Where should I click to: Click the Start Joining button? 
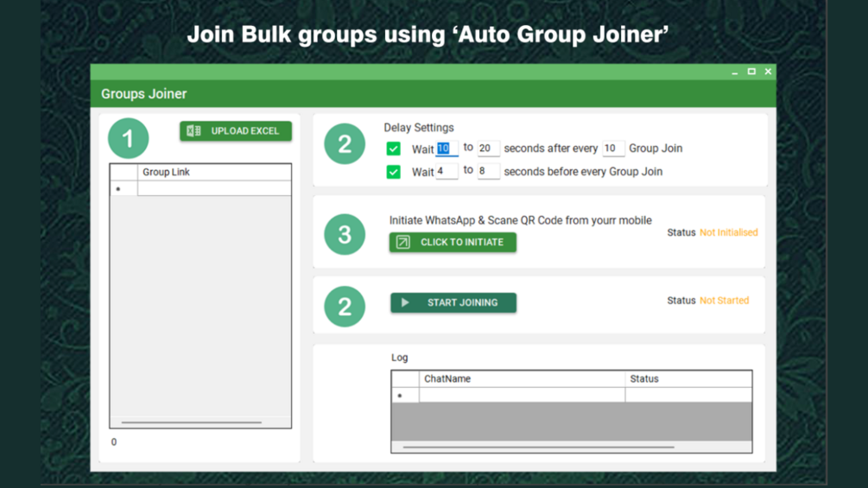(x=453, y=302)
